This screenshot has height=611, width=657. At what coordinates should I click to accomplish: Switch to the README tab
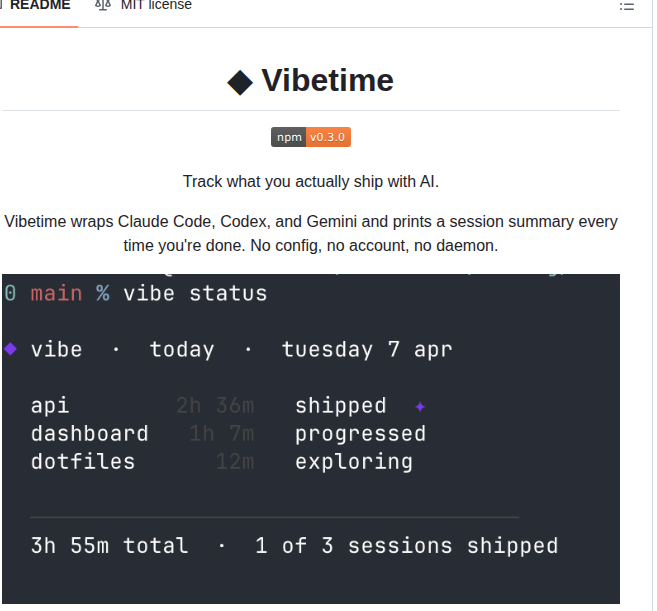(x=40, y=6)
